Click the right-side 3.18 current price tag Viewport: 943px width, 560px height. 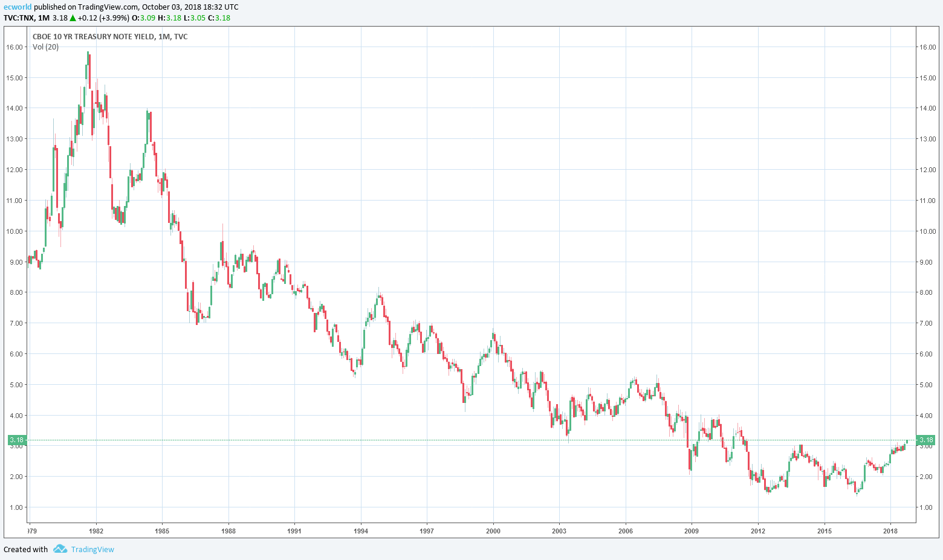click(926, 440)
